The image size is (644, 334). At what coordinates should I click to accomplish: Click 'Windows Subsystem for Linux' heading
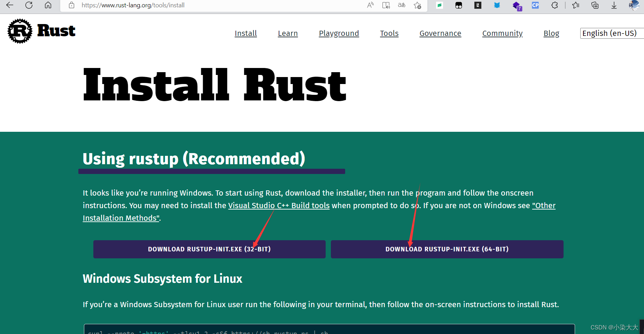tap(162, 279)
